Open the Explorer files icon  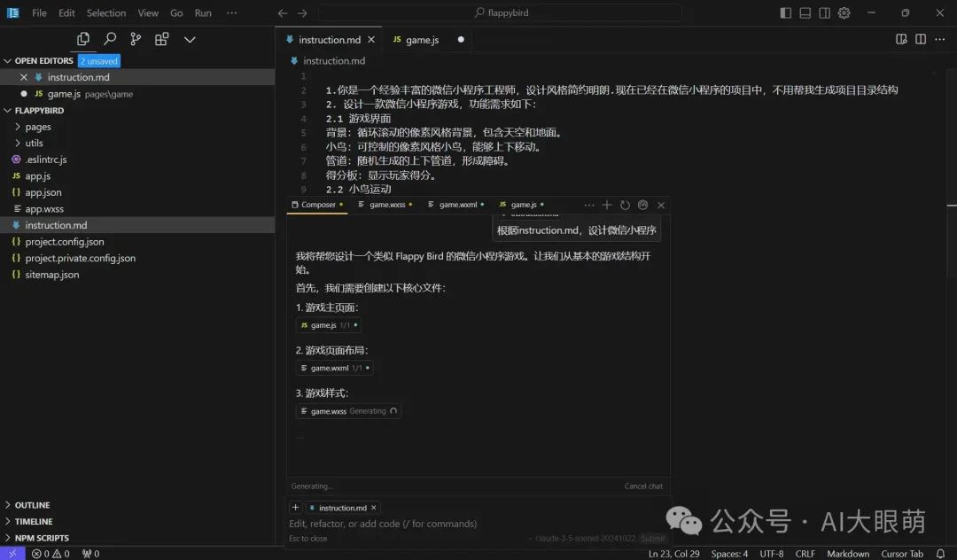[x=83, y=39]
